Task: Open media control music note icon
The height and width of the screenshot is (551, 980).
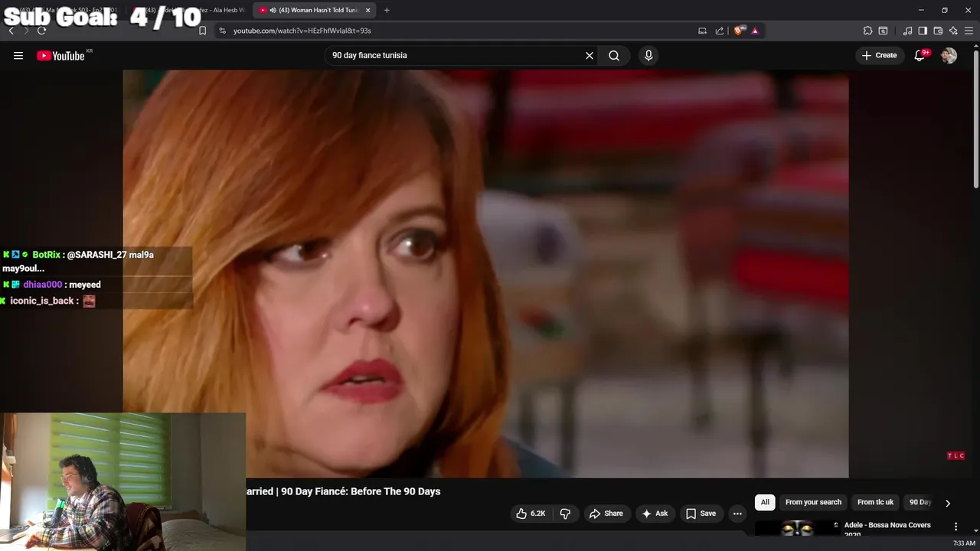Action: (x=907, y=31)
